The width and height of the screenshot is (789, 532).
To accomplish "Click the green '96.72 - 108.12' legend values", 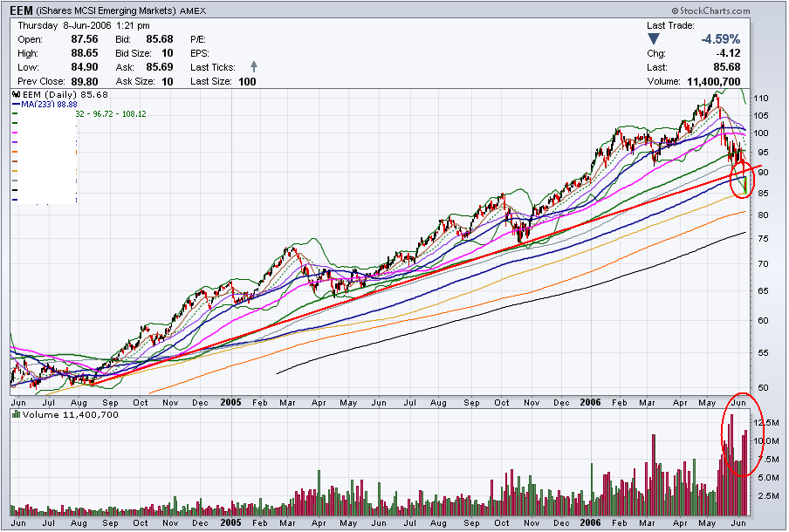I will [120, 114].
